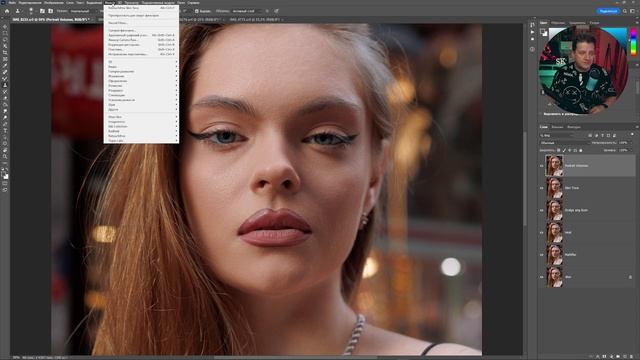Click the Home icon in options bar

[7, 11]
